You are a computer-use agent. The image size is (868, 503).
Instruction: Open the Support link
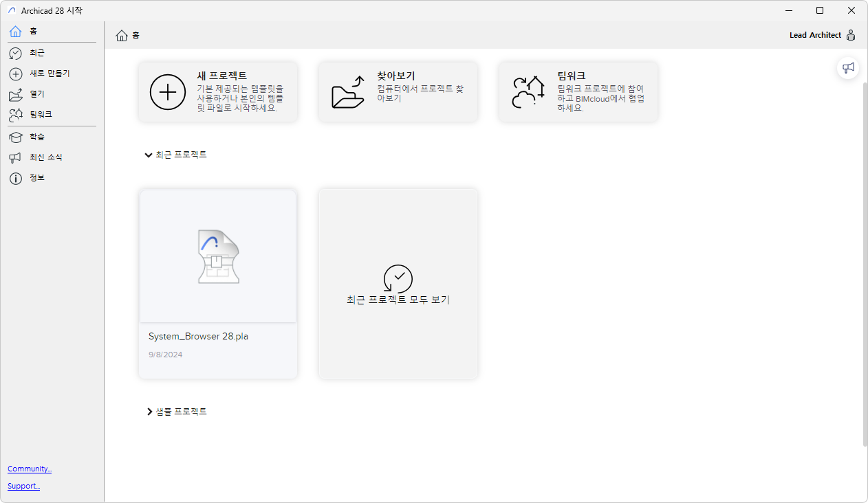click(x=23, y=486)
